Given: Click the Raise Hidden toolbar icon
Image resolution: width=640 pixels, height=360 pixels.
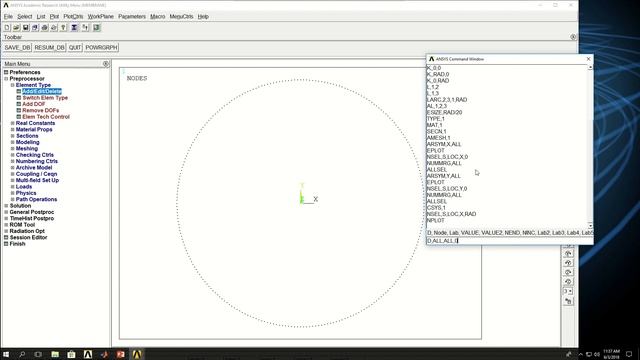Looking at the screenshot, I should (x=74, y=27).
